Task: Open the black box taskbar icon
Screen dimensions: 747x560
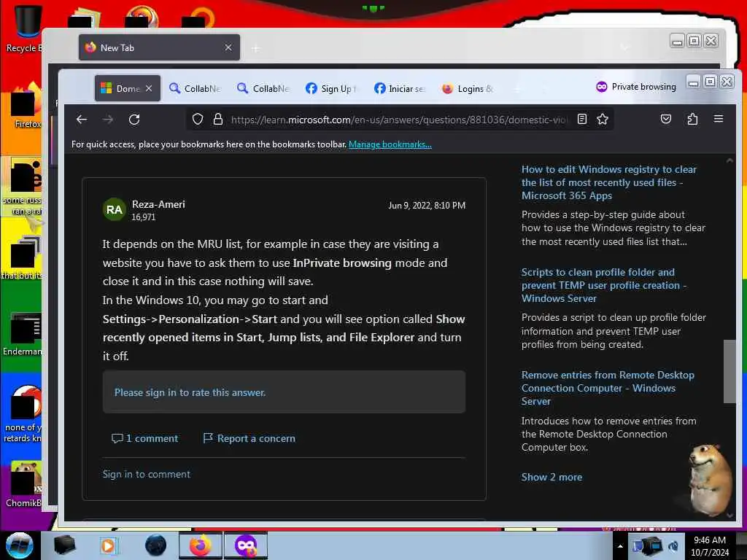Action: point(64,545)
